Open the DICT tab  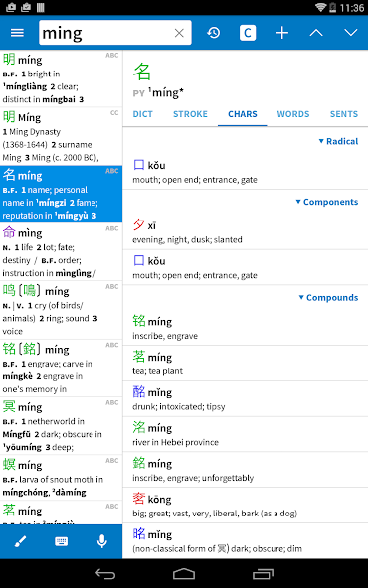click(x=143, y=114)
